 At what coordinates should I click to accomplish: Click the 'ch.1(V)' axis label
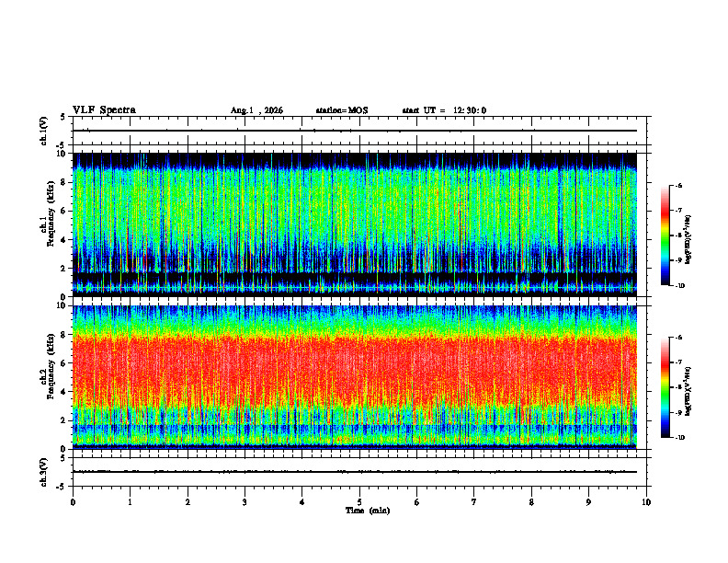click(44, 131)
